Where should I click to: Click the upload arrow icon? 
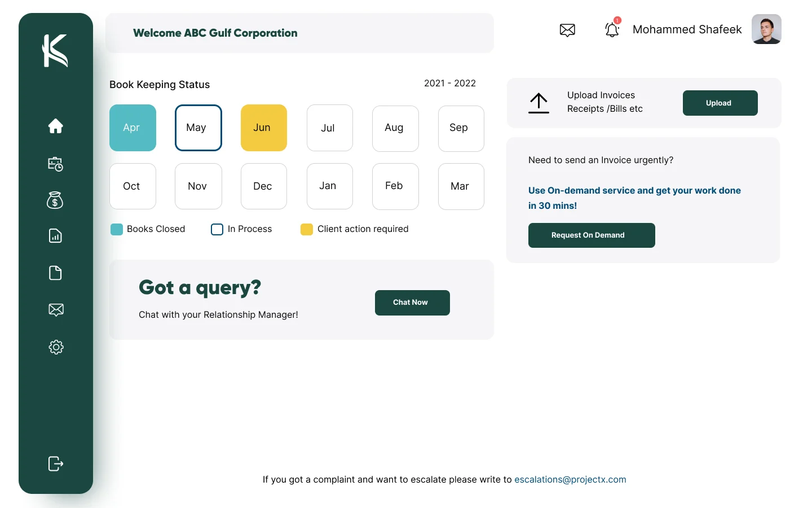pos(539,103)
